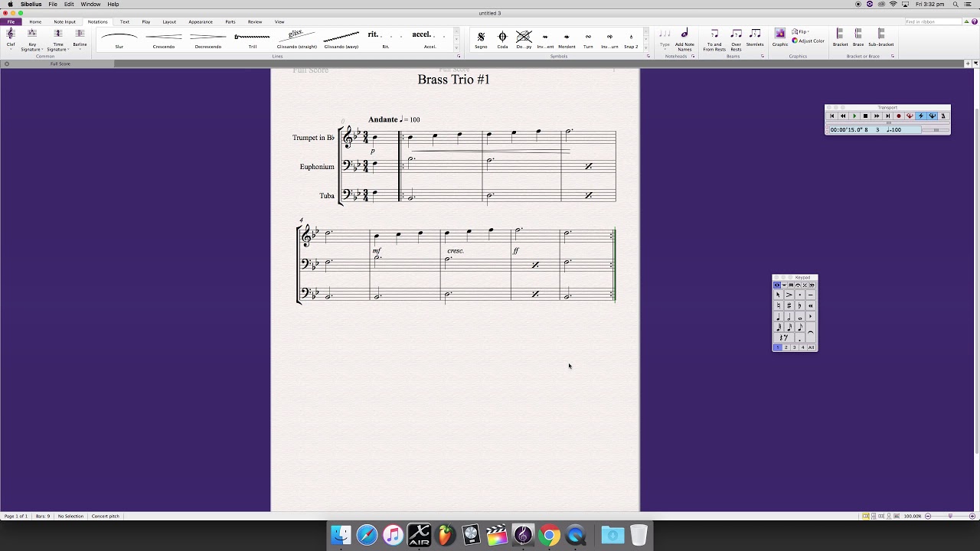Enable voice 2 on the Keypad
The width and height of the screenshot is (980, 551).
[x=786, y=347]
